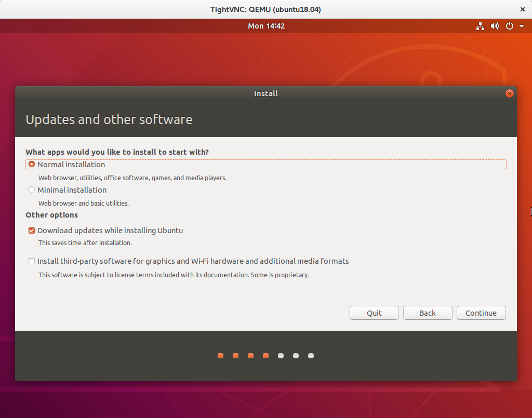The width and height of the screenshot is (532, 418).
Task: Click the 'Other options' label
Action: (51, 215)
